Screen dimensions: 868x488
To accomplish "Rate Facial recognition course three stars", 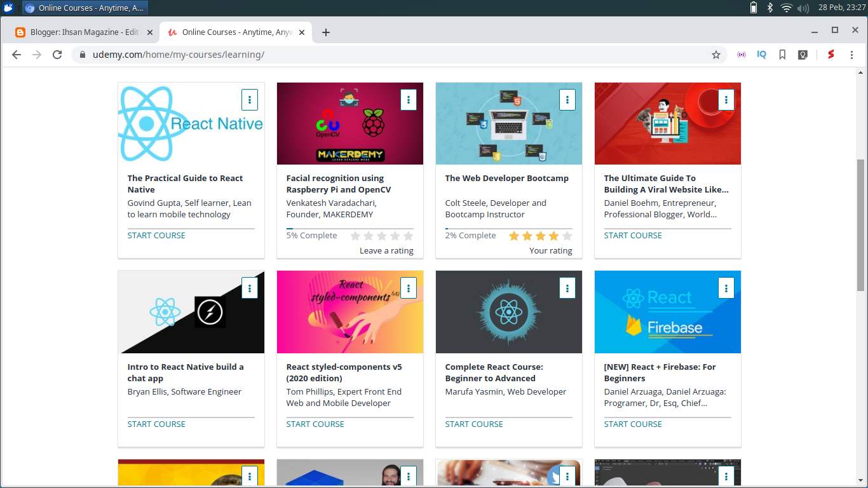I will (x=382, y=236).
